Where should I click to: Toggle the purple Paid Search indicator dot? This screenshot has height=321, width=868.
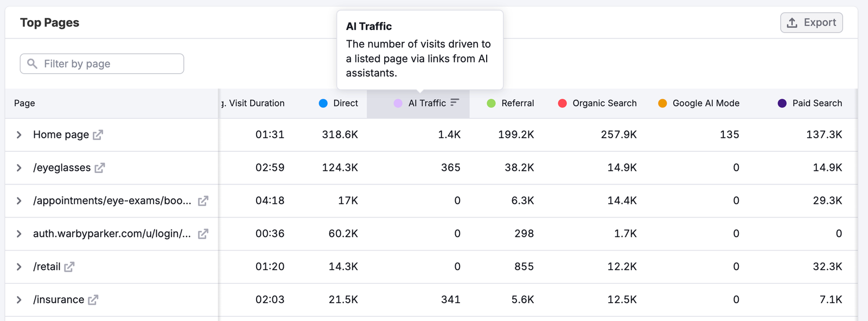(782, 102)
